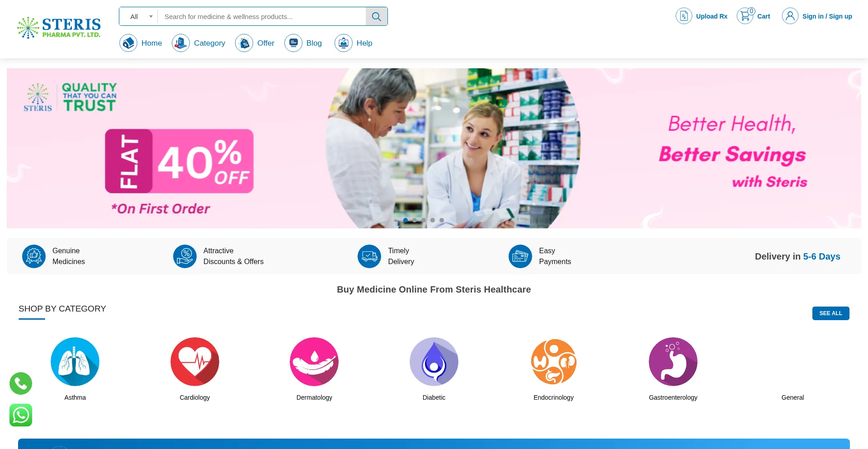Click "Timely Delivery" text

coord(401,256)
